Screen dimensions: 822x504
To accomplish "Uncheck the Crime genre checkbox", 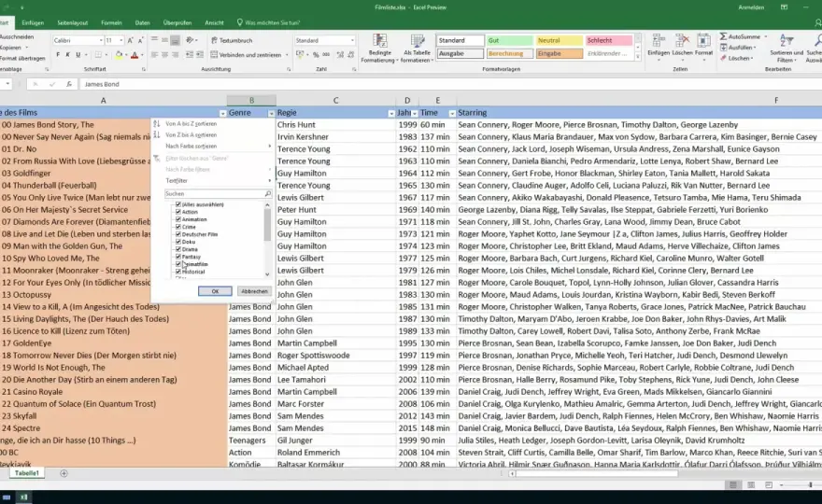I will 178,227.
